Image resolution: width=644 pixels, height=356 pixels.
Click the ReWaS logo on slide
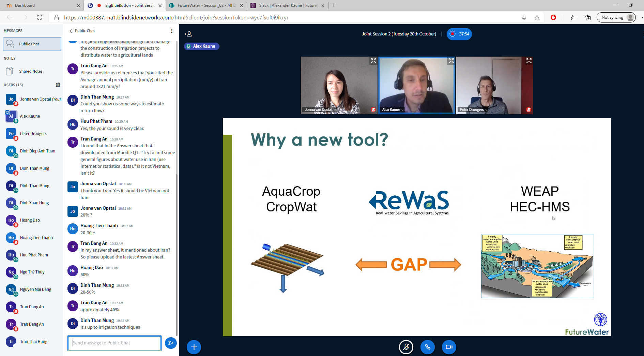409,203
